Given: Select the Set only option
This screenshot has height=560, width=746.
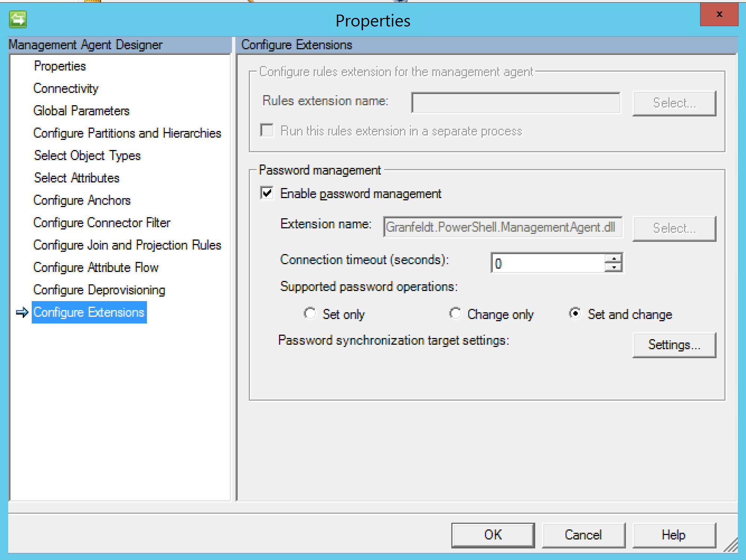Looking at the screenshot, I should tap(310, 314).
